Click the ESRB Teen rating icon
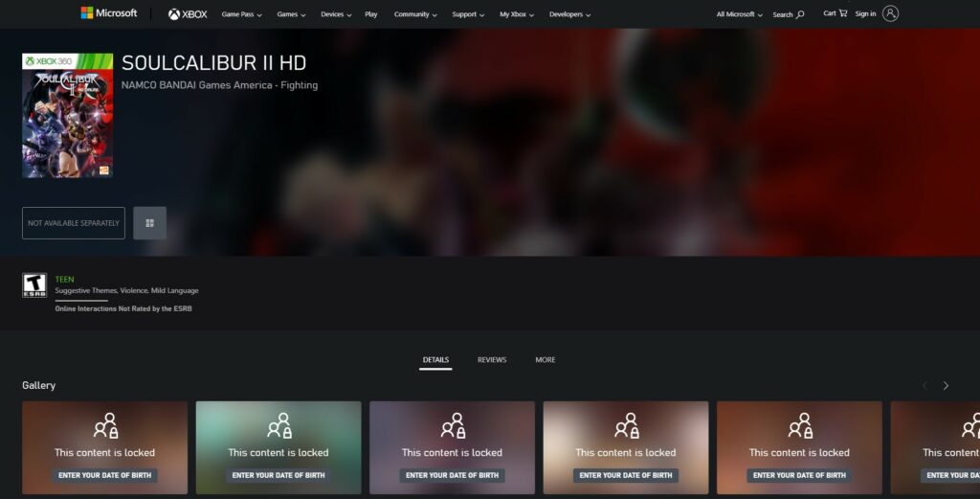 (34, 285)
